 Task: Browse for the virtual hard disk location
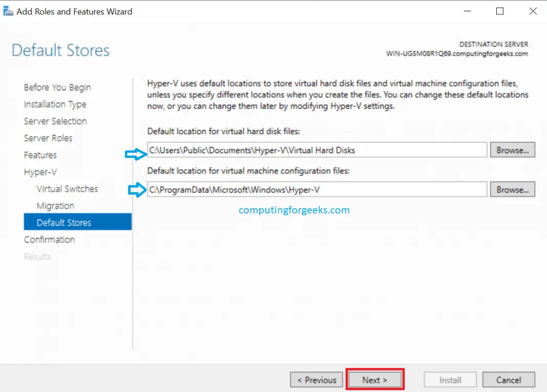[x=512, y=150]
